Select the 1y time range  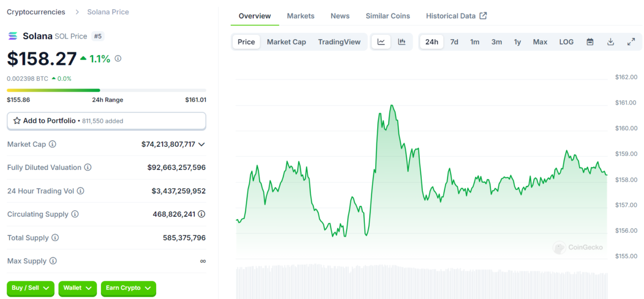(x=517, y=42)
